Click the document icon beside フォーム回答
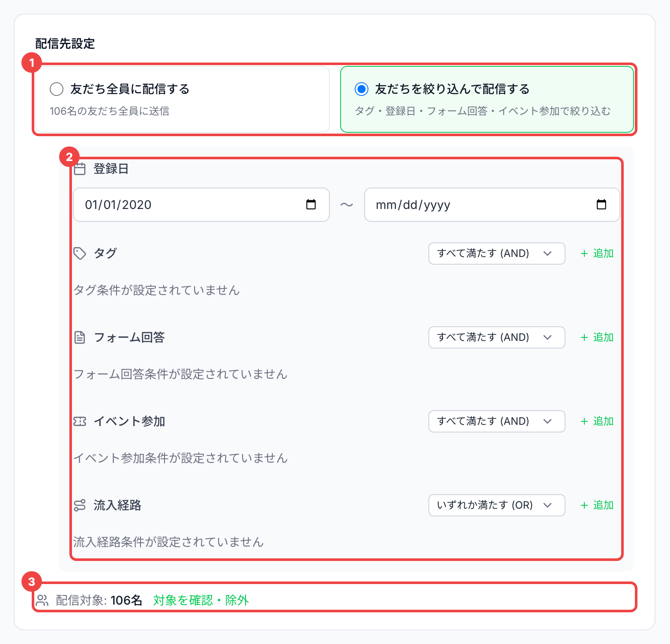The height and width of the screenshot is (644, 670). 80,337
